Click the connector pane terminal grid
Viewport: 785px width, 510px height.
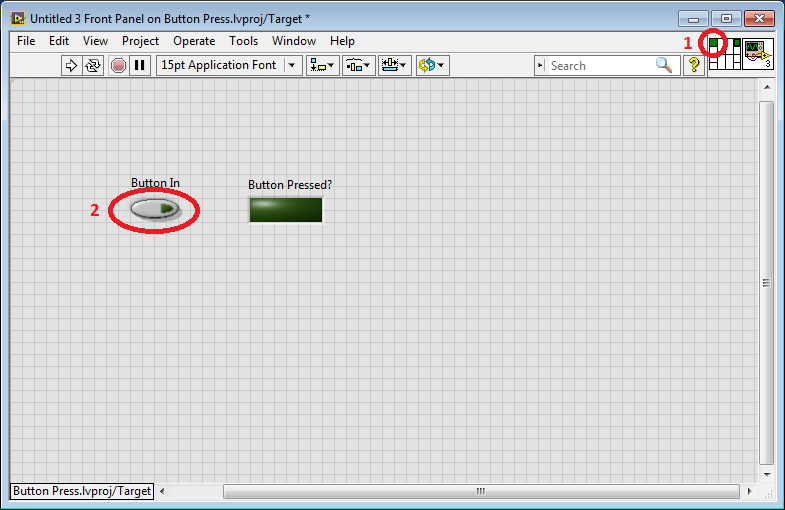[x=724, y=54]
